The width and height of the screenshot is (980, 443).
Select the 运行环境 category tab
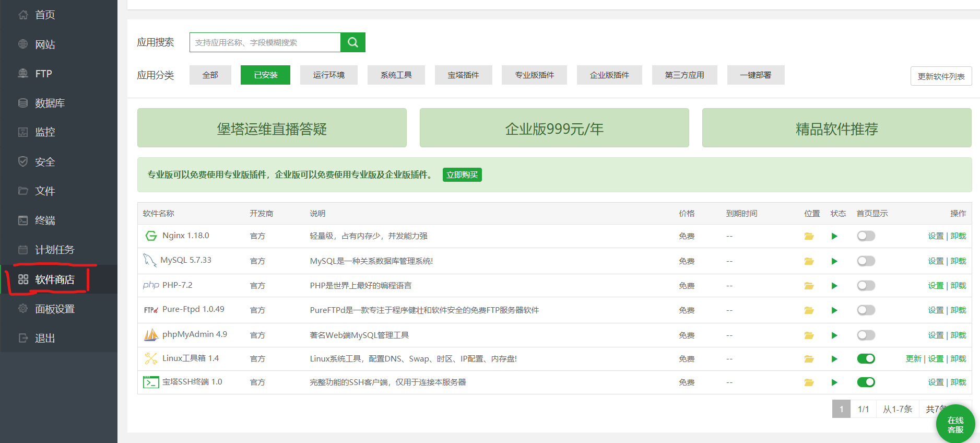tap(329, 75)
